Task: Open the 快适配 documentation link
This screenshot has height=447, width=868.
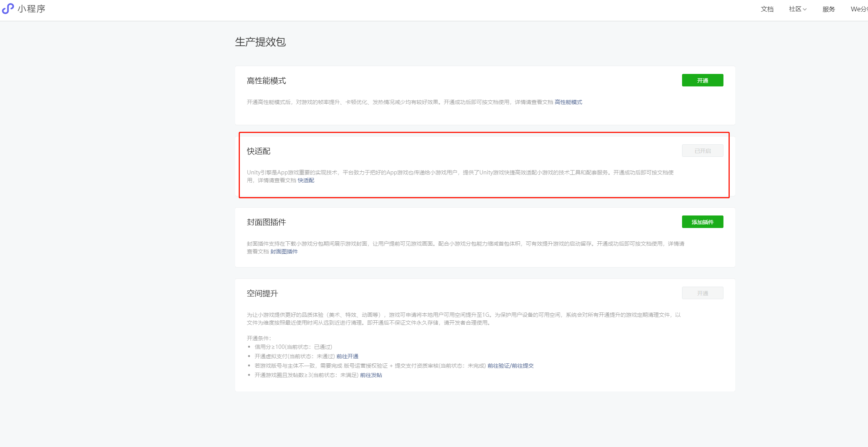Action: click(x=306, y=180)
